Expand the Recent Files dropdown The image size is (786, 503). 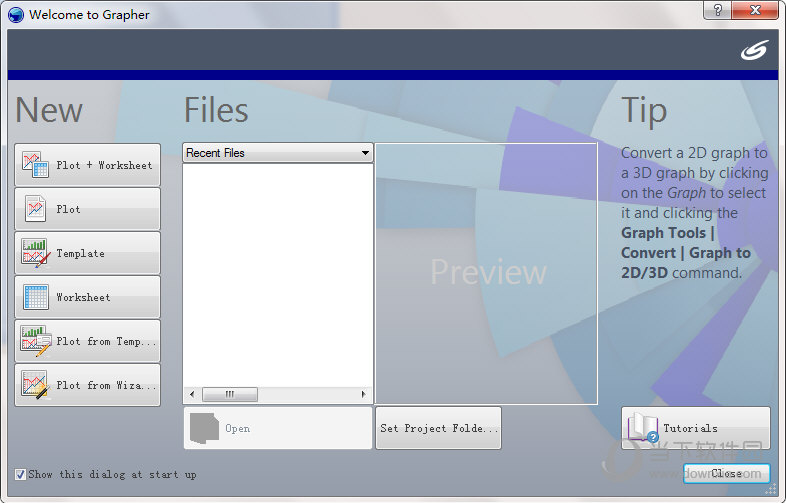[365, 153]
